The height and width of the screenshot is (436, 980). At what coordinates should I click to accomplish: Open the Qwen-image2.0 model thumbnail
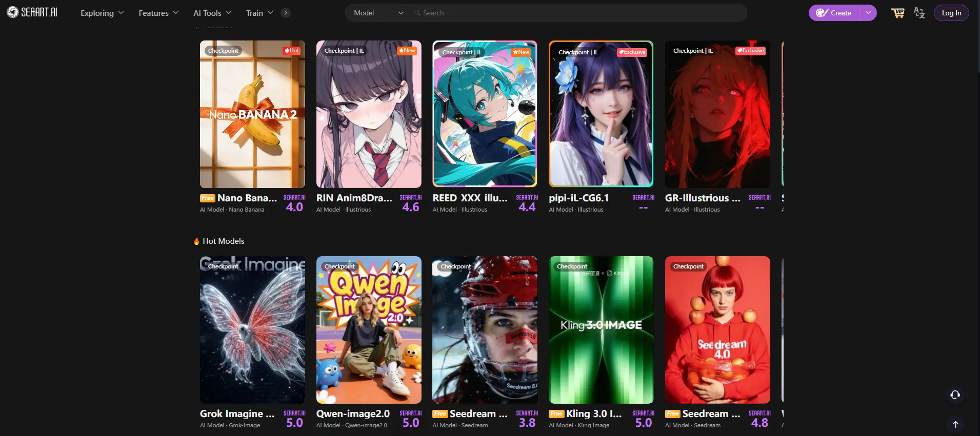coord(369,330)
